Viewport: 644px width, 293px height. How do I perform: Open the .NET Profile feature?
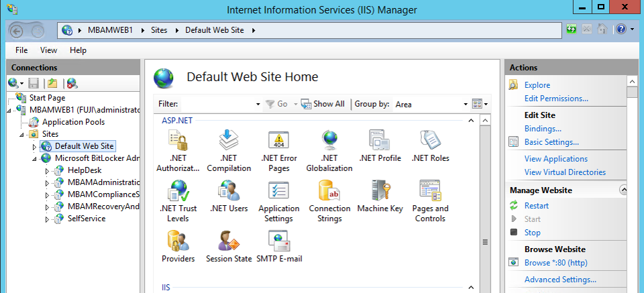(380, 145)
